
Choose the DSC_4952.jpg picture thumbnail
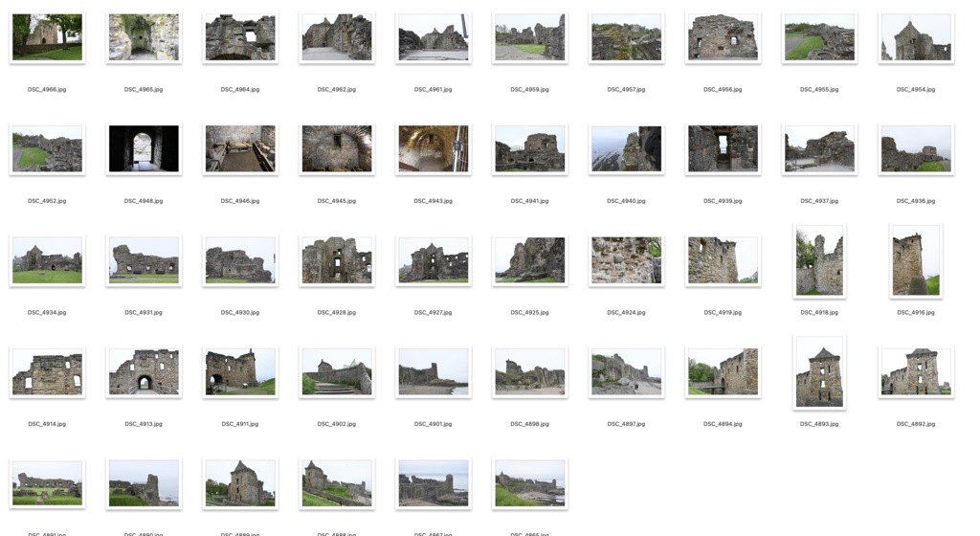(x=47, y=148)
